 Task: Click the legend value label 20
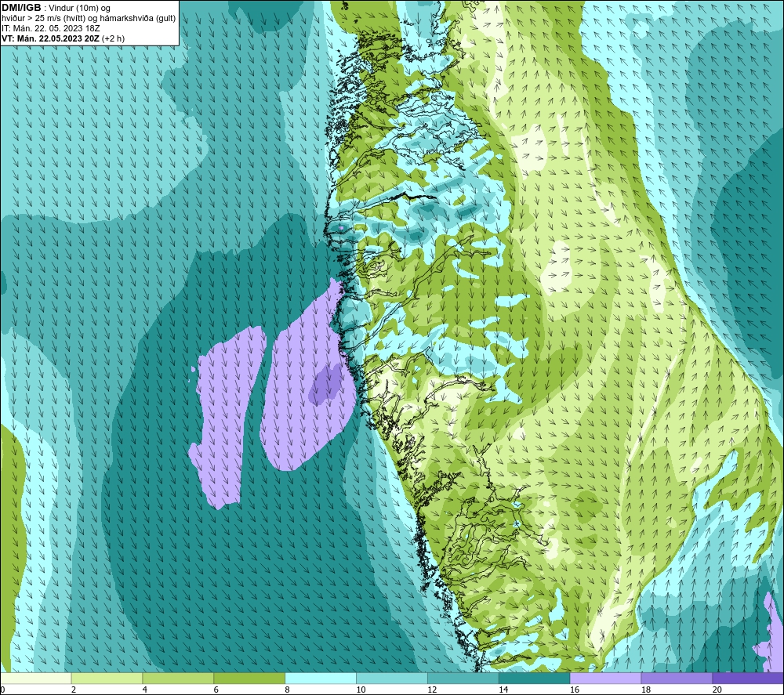pos(717,690)
